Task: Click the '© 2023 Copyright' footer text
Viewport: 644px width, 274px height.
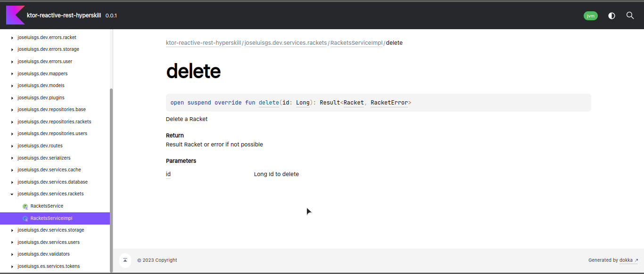Action: (157, 260)
